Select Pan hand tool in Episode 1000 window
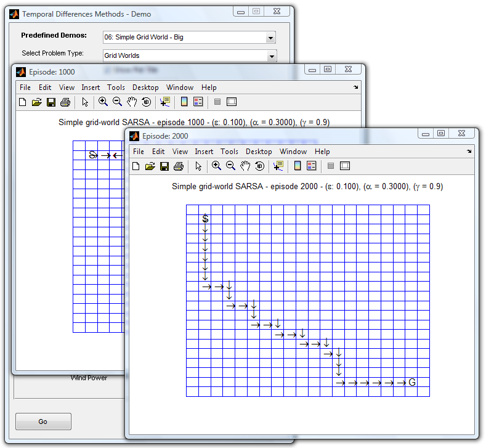The image size is (486, 448). (x=132, y=102)
